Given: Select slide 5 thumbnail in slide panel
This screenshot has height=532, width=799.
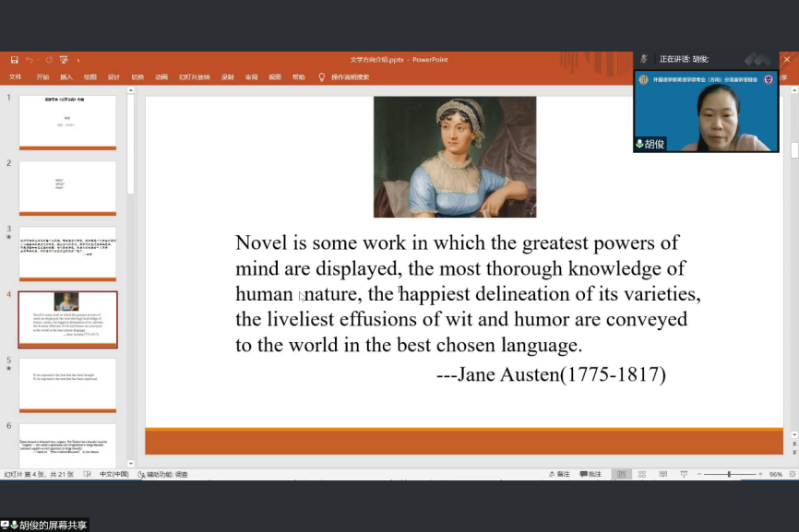Looking at the screenshot, I should (67, 384).
